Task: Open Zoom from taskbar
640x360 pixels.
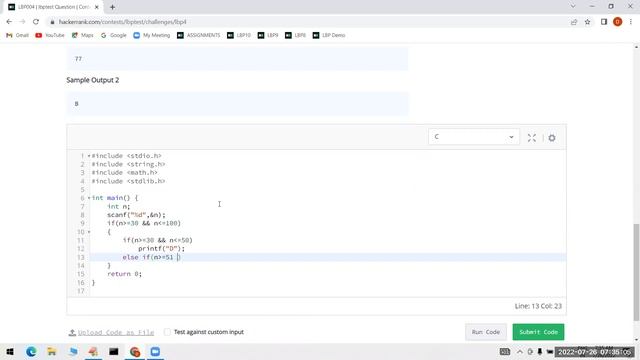Action: click(x=155, y=351)
